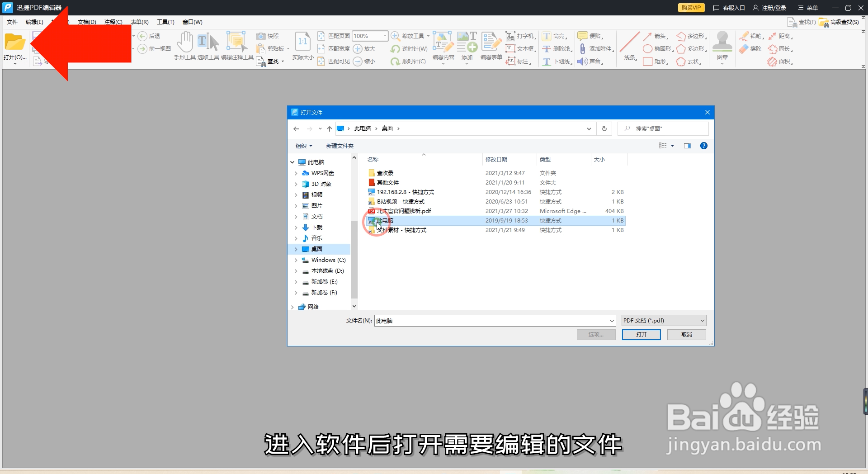Open the 100% zoom percentage dropdown
Image resolution: width=868 pixels, height=474 pixels.
(385, 36)
